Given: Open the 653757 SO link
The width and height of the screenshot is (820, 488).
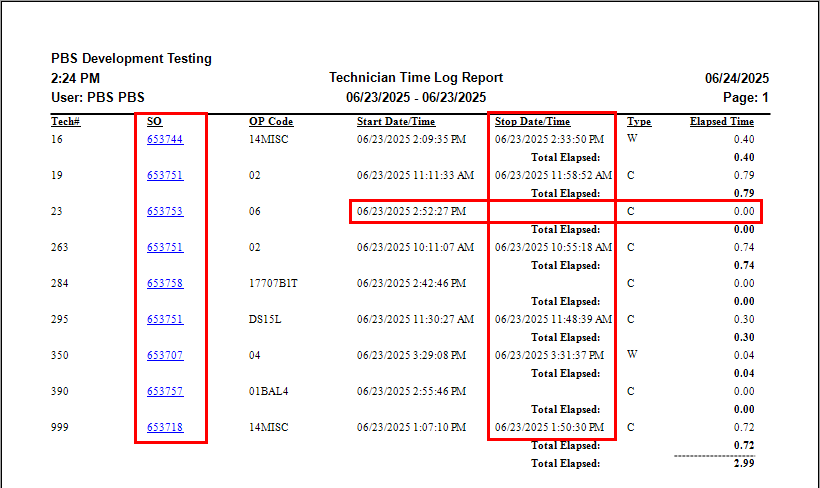Looking at the screenshot, I should (165, 391).
